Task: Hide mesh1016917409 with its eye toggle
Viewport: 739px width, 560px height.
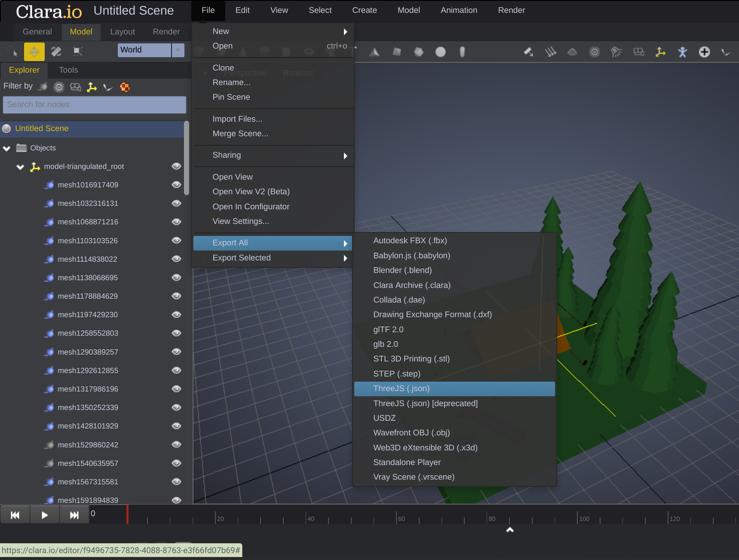Action: (176, 185)
